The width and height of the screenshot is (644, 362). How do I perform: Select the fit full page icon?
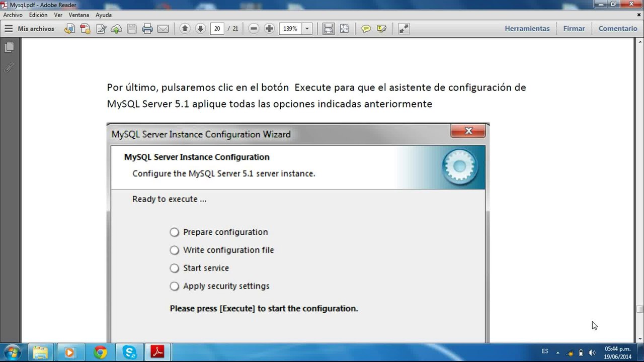click(x=344, y=29)
